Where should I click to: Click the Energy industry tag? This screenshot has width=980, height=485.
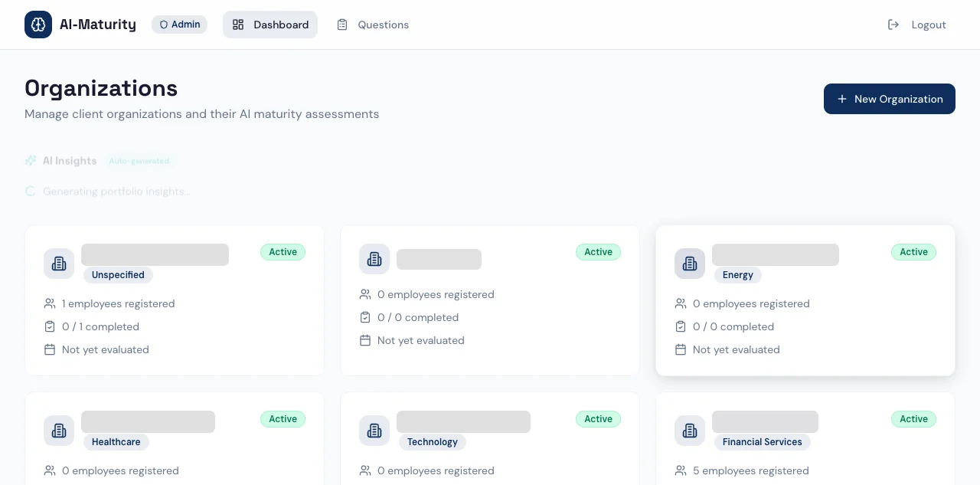[738, 275]
